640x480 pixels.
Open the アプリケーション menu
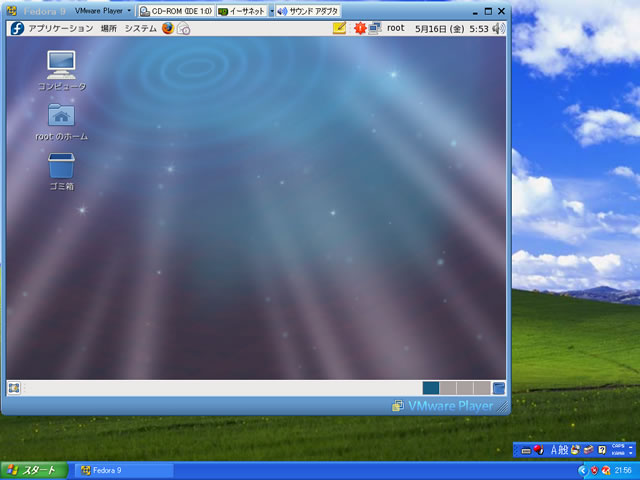point(60,28)
